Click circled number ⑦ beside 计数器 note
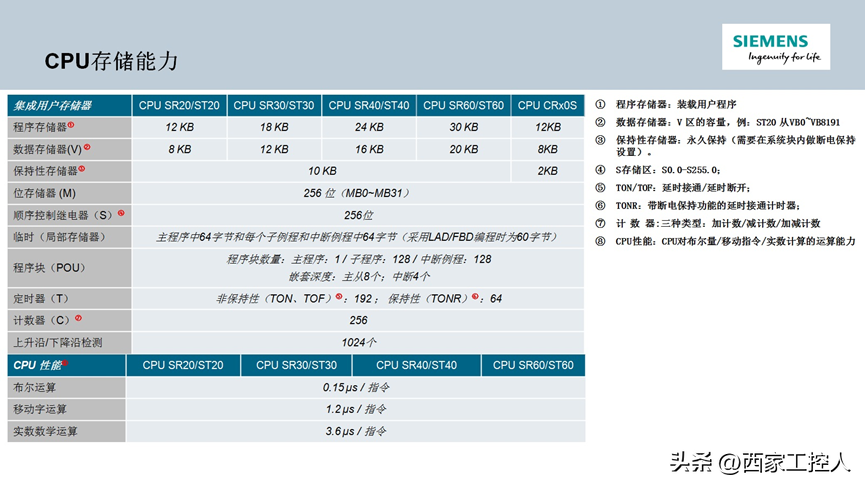Viewport: 865px width, 487px height. [600, 223]
